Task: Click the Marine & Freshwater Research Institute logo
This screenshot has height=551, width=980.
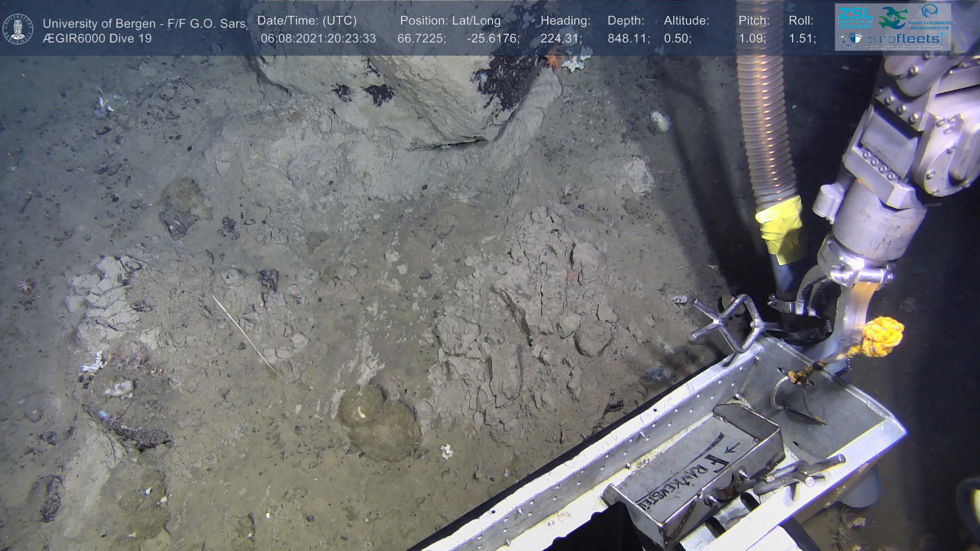Action: (930, 17)
